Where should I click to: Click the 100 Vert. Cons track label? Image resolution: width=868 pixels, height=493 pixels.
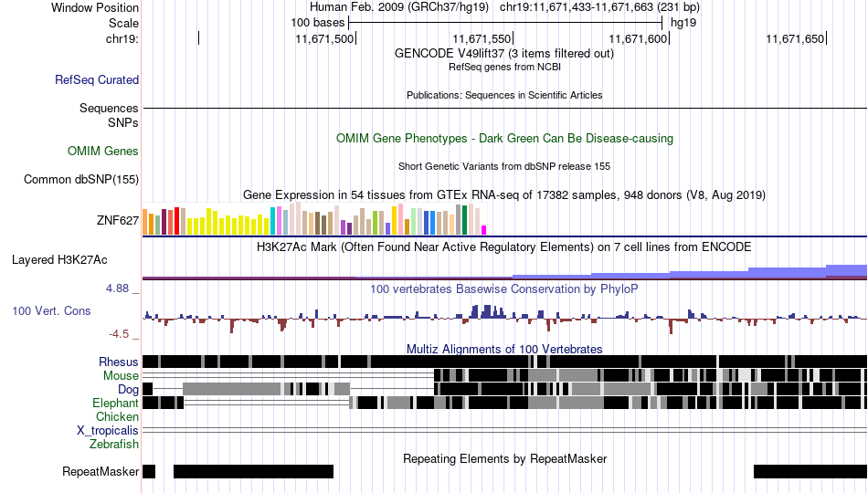51,311
